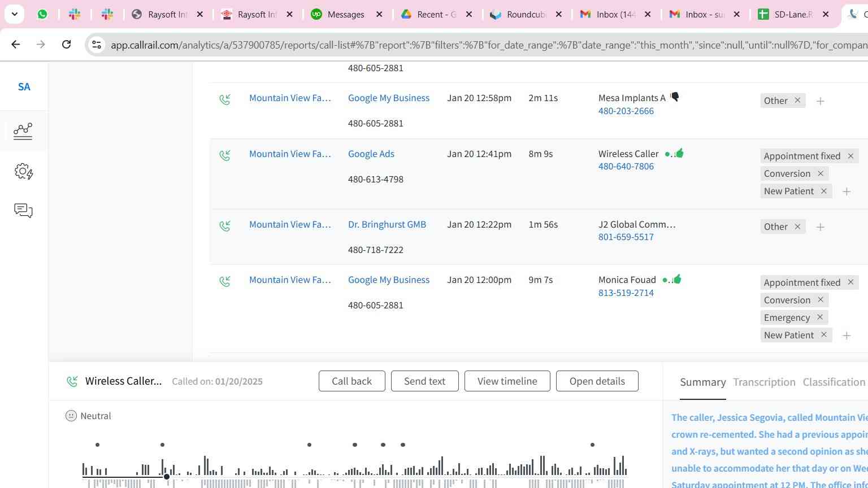
Task: Remove Appointment fixed tag from Wireless Caller call
Action: tap(850, 155)
